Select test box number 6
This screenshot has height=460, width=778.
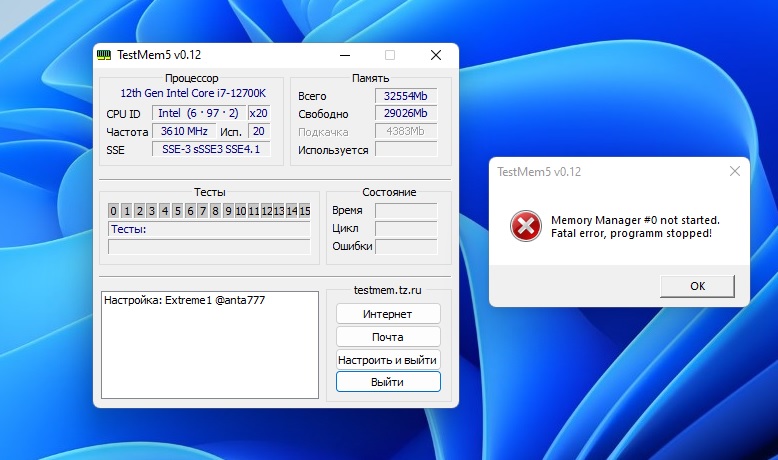(x=190, y=211)
